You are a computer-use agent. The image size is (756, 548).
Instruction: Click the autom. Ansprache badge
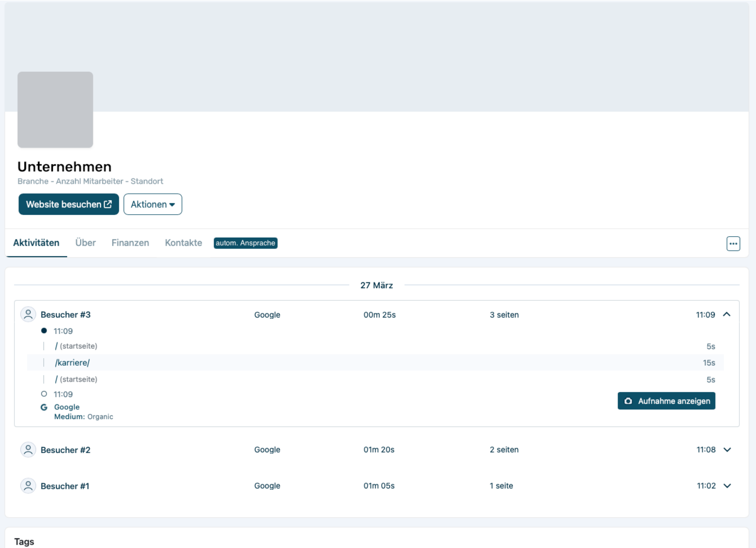pos(245,243)
